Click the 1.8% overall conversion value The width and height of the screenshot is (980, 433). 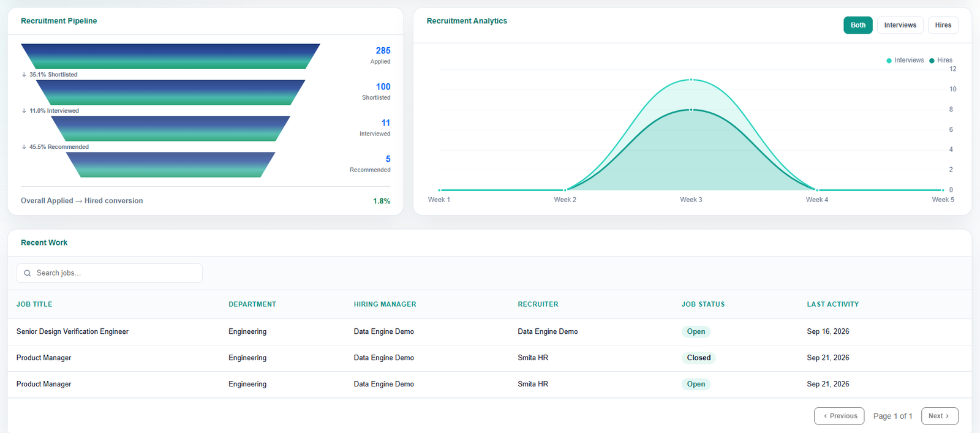382,201
